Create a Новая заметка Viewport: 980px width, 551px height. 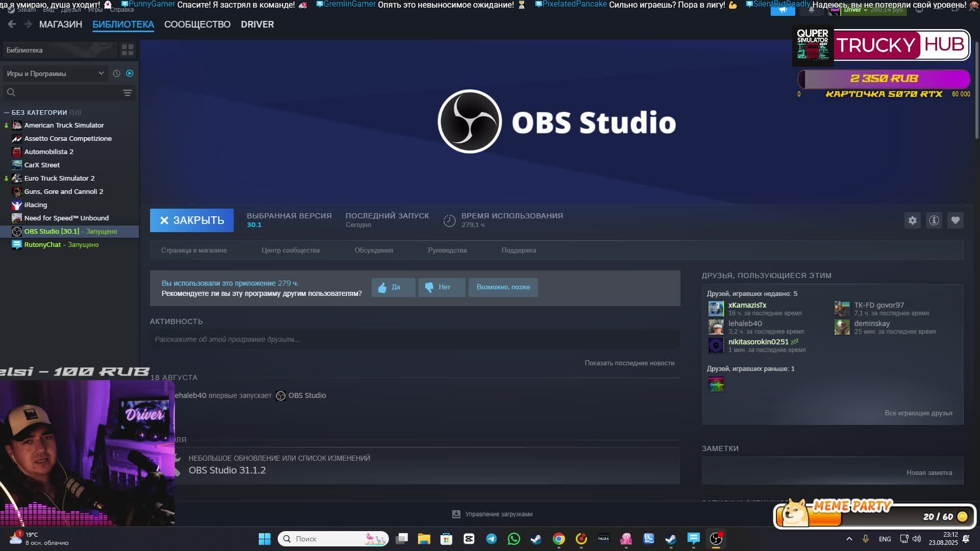tap(929, 473)
